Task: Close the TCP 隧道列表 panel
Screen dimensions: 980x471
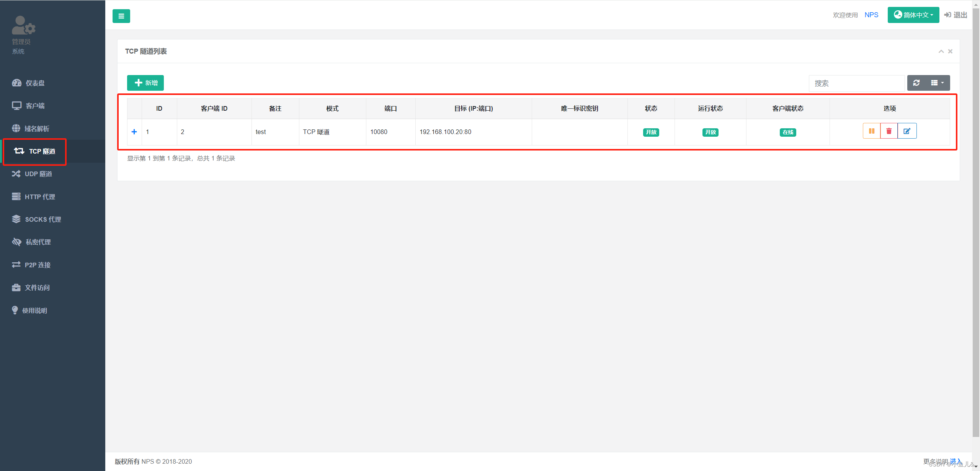Action: point(950,51)
